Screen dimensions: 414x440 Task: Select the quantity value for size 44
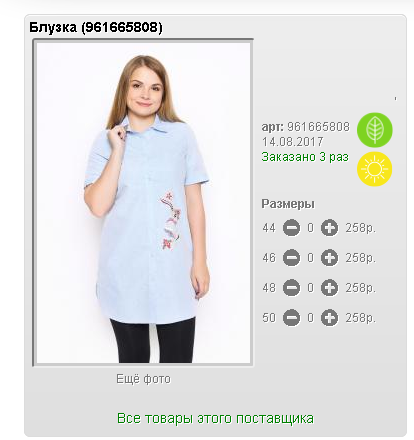(x=311, y=228)
